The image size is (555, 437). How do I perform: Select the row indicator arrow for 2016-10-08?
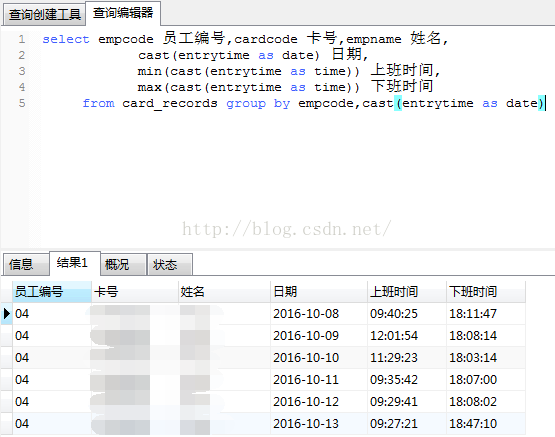click(6, 314)
